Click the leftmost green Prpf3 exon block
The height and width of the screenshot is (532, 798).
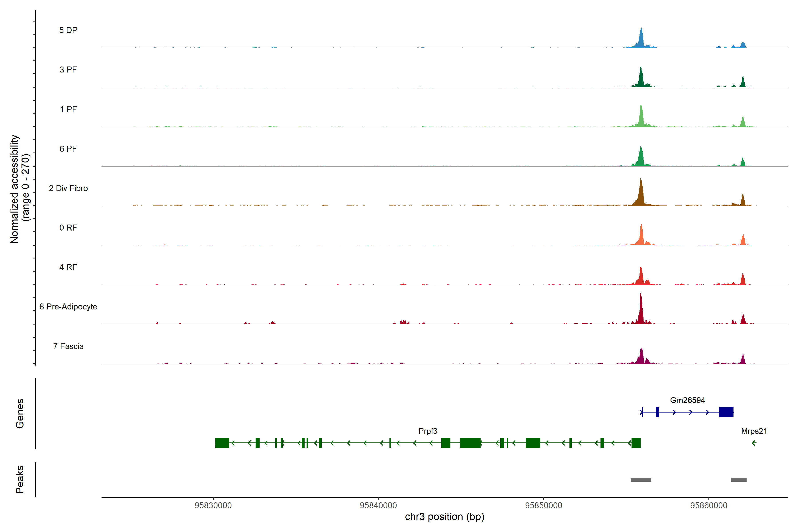coord(222,443)
